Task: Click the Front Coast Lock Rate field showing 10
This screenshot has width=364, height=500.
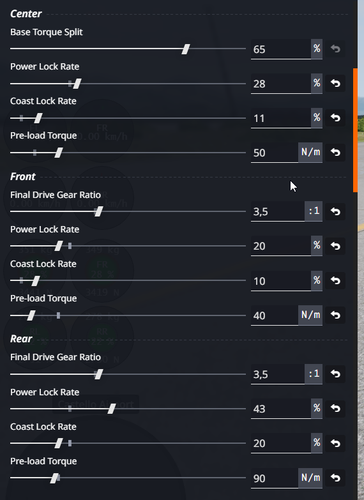Action: [281, 281]
